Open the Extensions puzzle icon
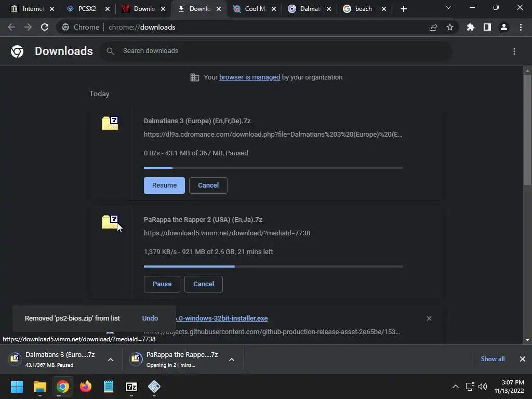 [471, 27]
